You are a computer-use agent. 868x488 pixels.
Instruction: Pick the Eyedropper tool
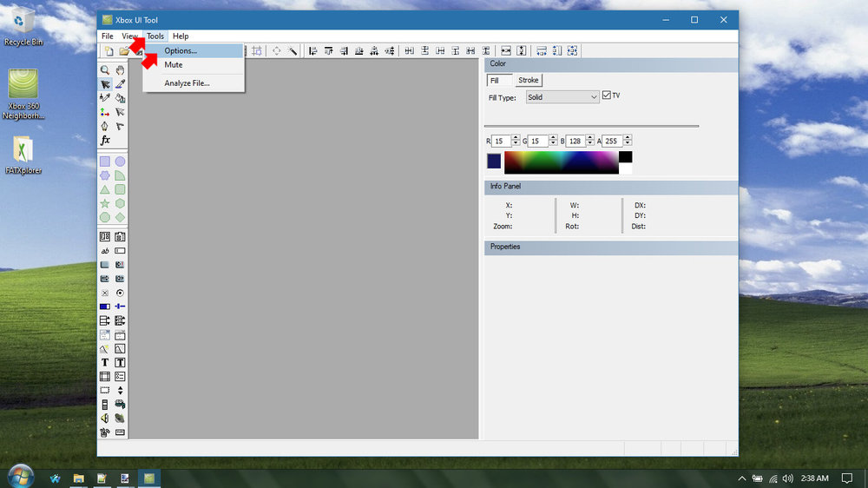(120, 84)
